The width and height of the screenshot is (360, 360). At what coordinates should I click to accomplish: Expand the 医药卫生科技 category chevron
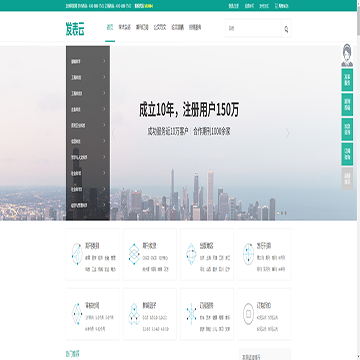click(104, 125)
